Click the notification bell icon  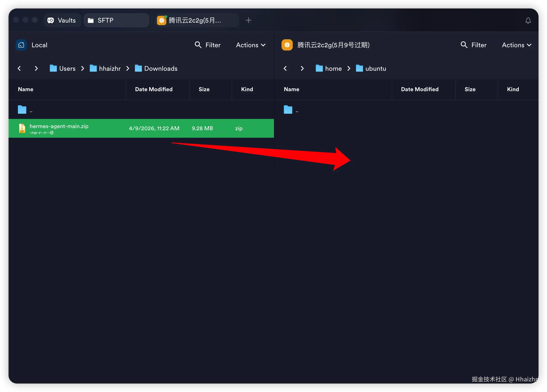[x=528, y=21]
